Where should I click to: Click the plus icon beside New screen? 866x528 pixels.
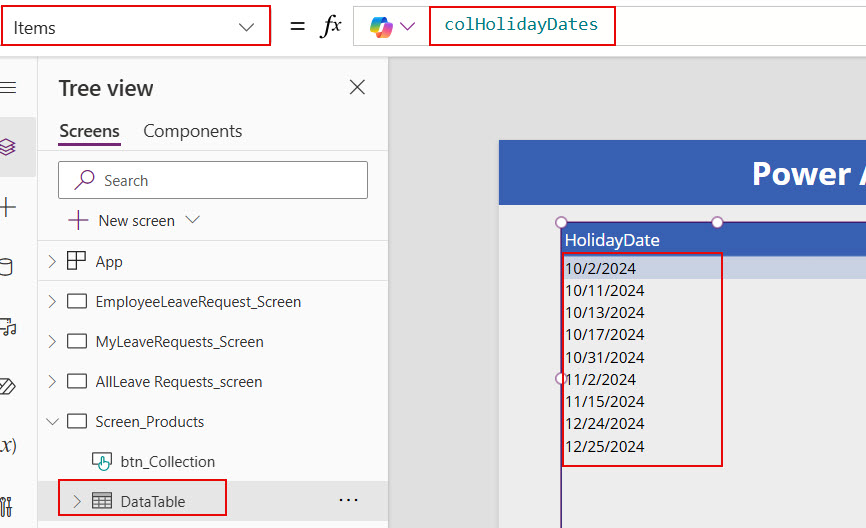coord(78,220)
